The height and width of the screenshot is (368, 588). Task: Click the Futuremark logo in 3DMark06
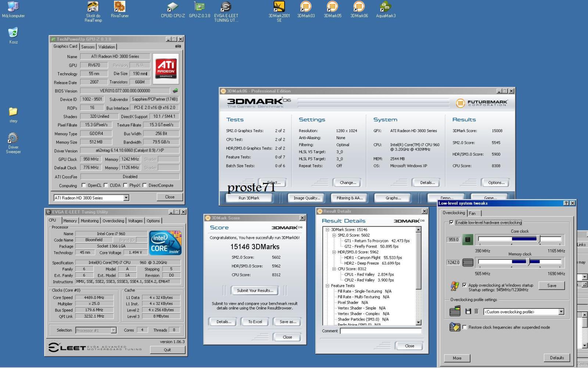(x=482, y=103)
